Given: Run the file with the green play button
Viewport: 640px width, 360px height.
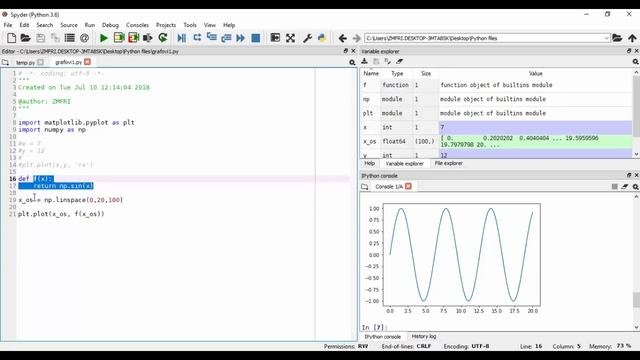Looking at the screenshot, I should click(x=104, y=38).
